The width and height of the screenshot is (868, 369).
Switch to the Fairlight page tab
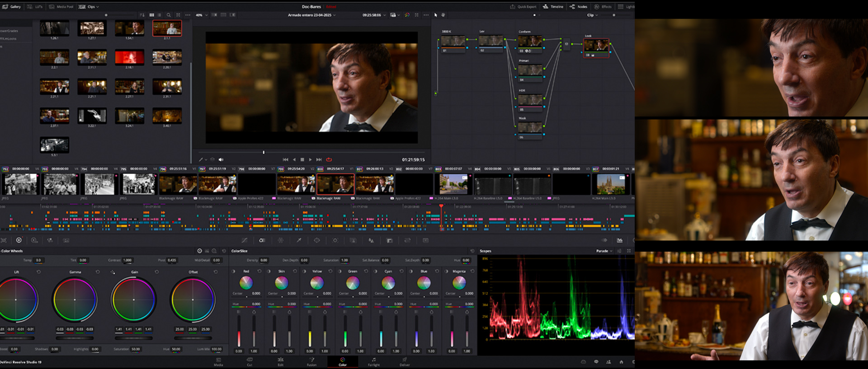pos(373,361)
